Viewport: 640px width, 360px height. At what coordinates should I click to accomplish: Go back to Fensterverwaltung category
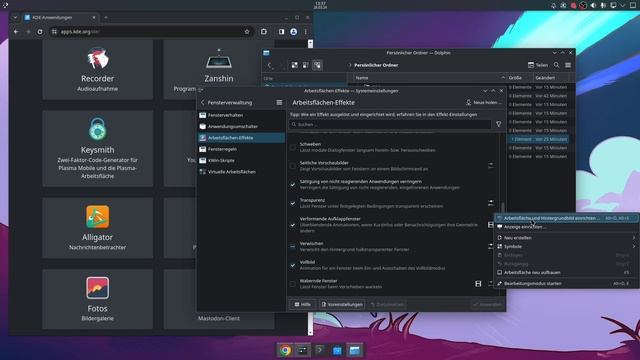pos(226,102)
